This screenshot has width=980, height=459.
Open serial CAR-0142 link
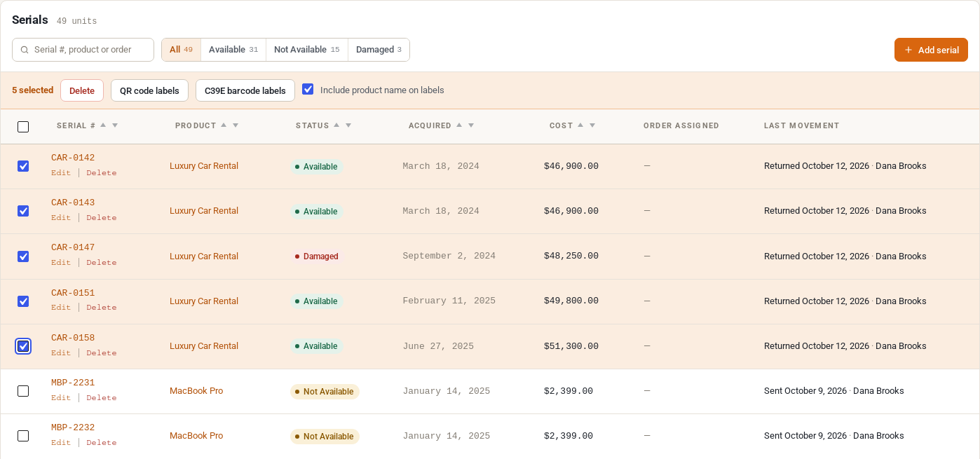(x=73, y=158)
